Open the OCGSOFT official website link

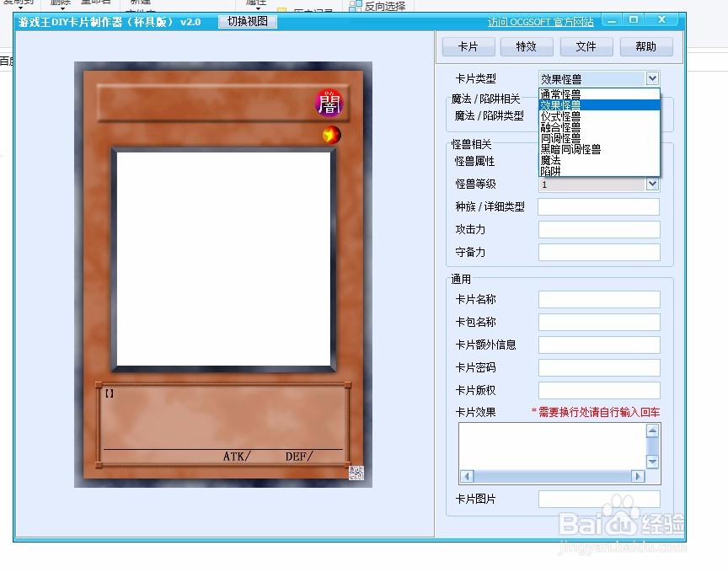click(x=540, y=22)
